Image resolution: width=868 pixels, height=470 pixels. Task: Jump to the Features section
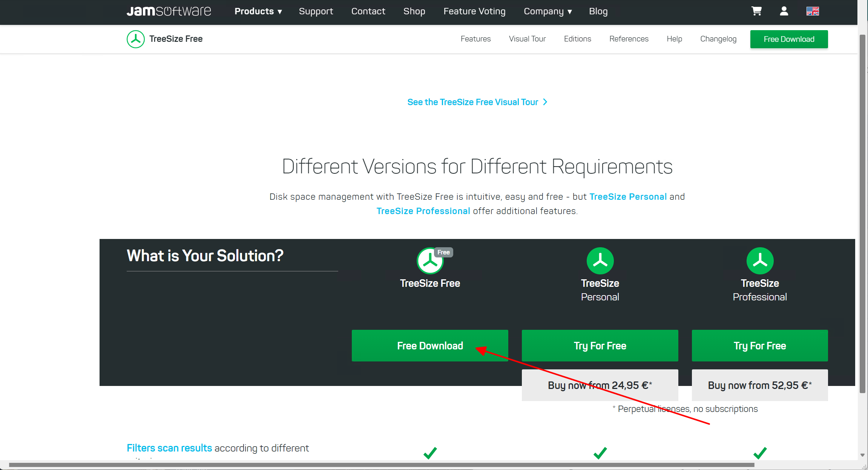pos(475,39)
